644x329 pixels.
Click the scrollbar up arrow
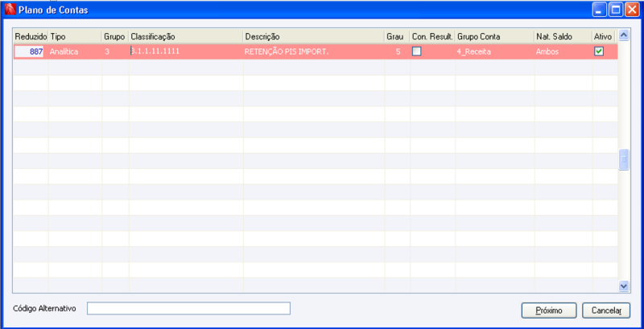point(624,35)
